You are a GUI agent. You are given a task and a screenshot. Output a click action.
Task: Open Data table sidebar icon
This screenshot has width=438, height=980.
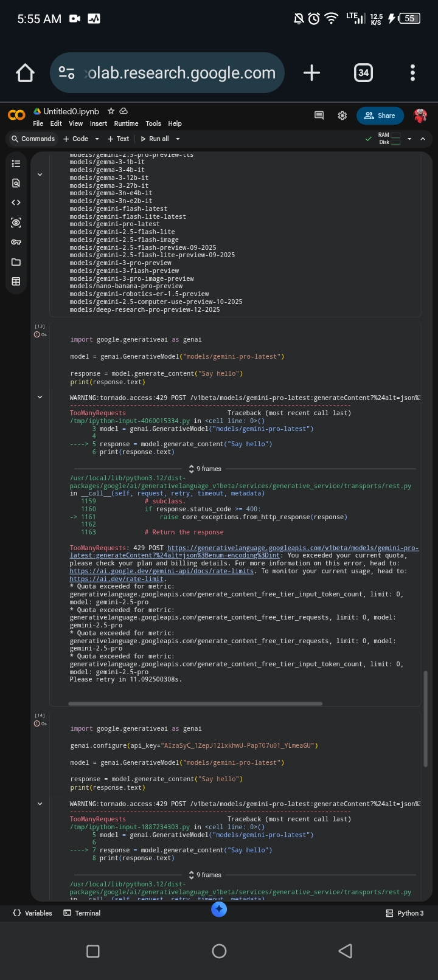pyautogui.click(x=16, y=281)
